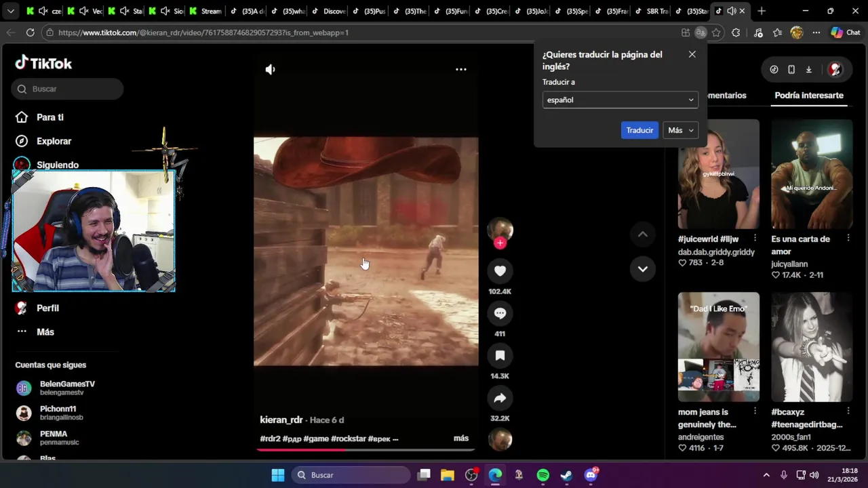Open File Explorer from the taskbar
The image size is (868, 488).
(448, 475)
